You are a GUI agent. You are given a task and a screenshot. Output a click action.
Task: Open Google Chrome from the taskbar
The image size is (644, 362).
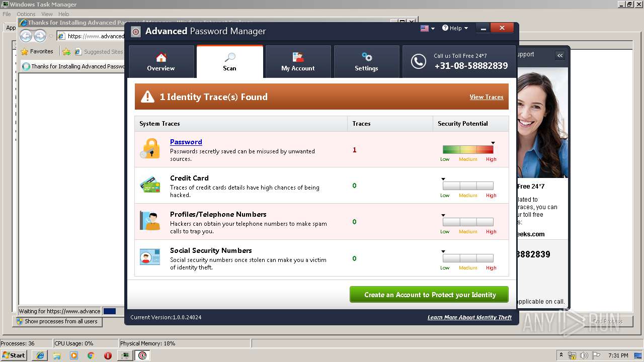click(x=91, y=355)
